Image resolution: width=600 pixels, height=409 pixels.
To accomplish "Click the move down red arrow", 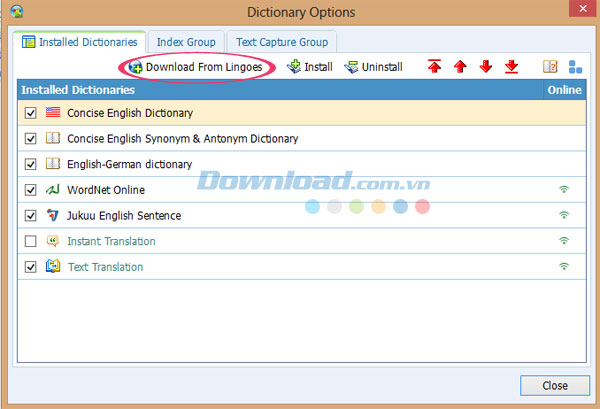I will (x=486, y=67).
